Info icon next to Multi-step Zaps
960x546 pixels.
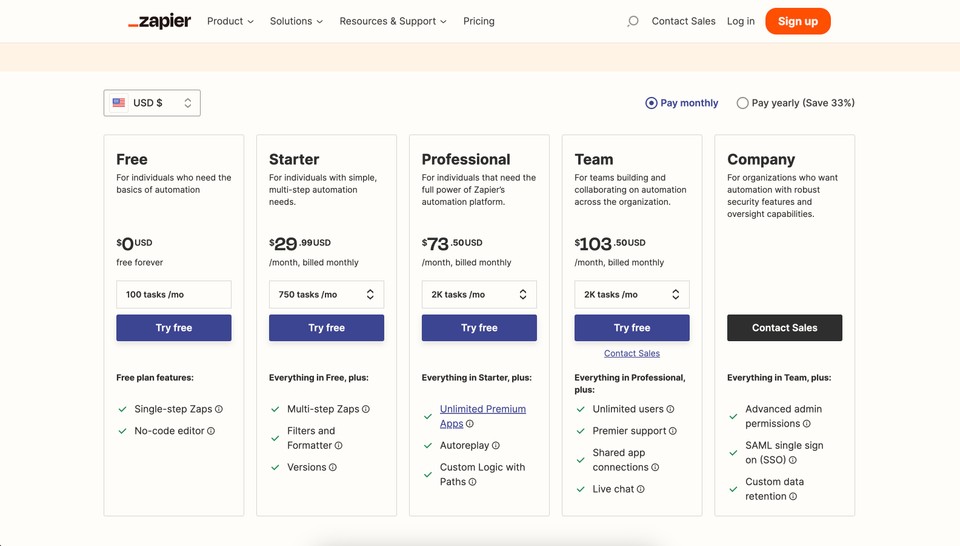[x=366, y=409]
